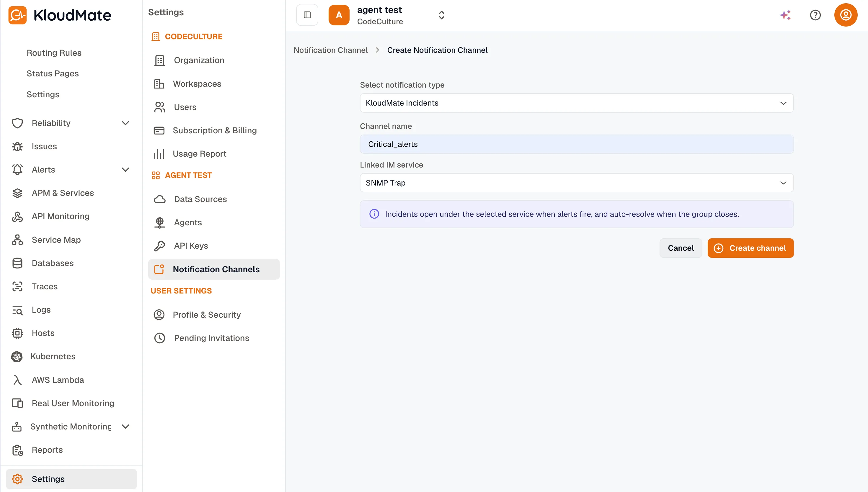Expand the Reliability section chevron
The height and width of the screenshot is (492, 868).
pos(125,123)
